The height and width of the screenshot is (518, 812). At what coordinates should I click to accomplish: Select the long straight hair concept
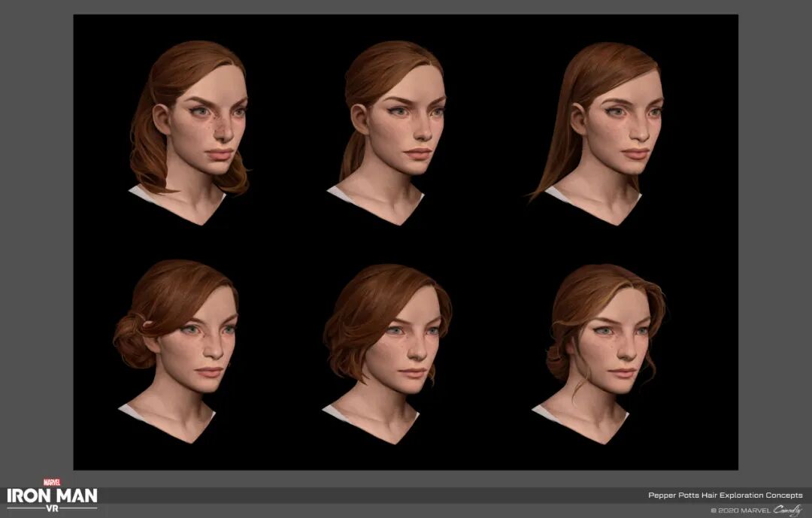595,134
